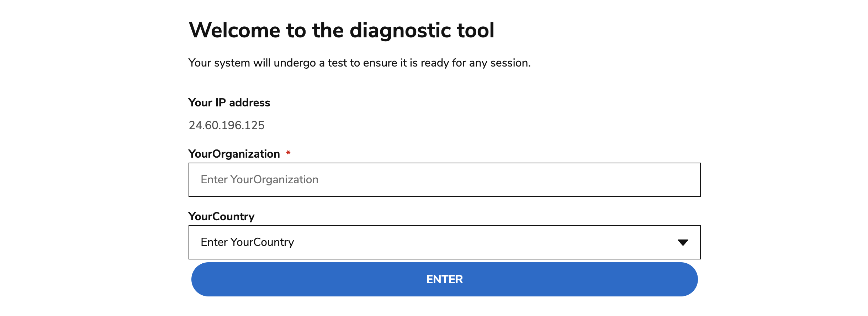Click the red required asterisk
This screenshot has height=316, width=868.
pyautogui.click(x=289, y=153)
